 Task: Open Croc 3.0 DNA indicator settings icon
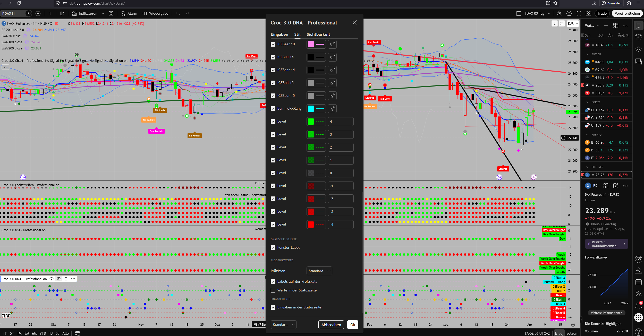(59, 279)
